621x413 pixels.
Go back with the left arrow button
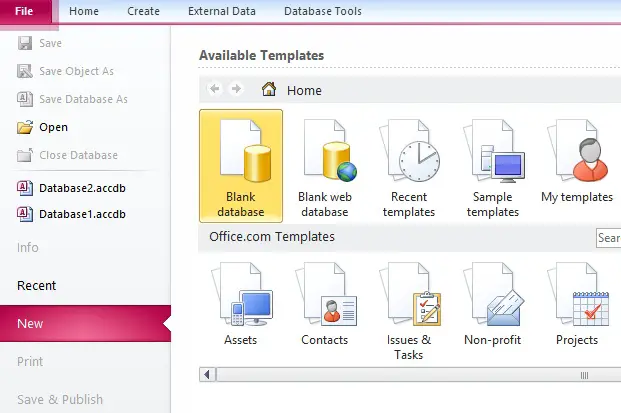[x=214, y=89]
